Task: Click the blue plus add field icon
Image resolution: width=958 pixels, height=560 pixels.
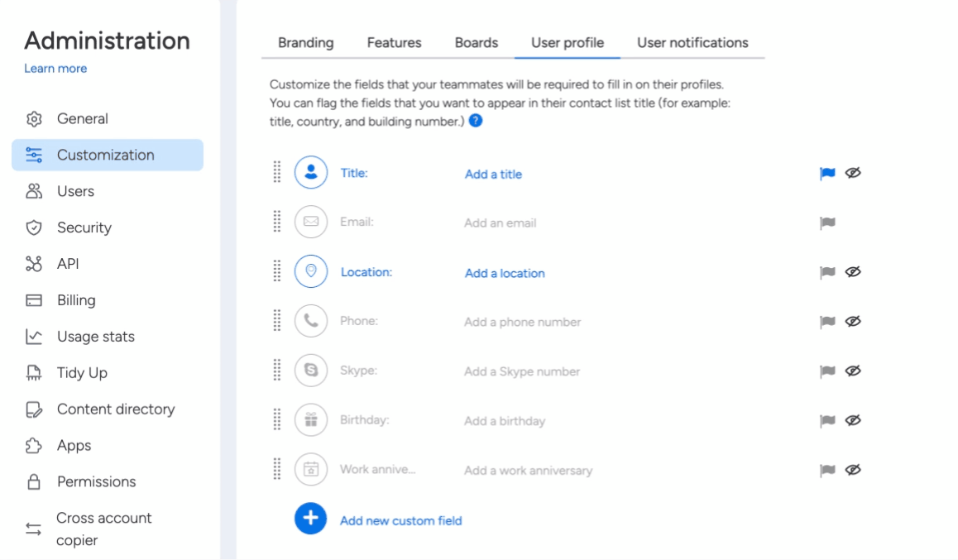Action: click(311, 519)
